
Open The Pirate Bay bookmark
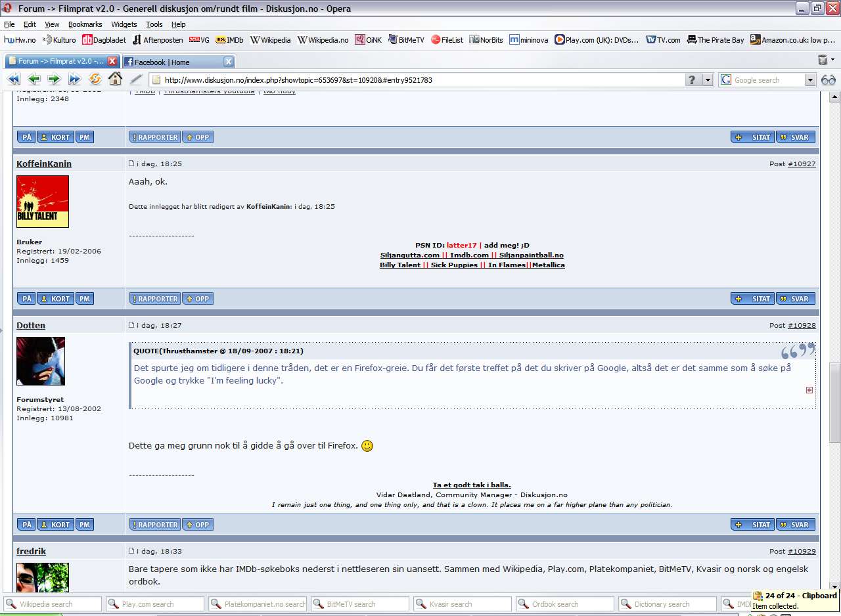pyautogui.click(x=716, y=39)
